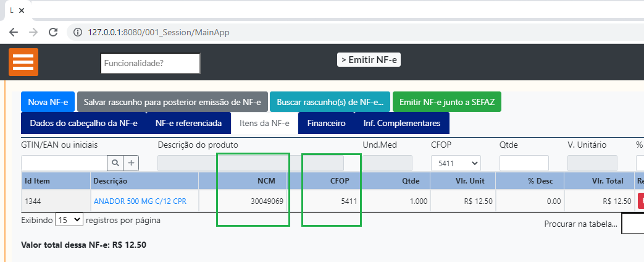Screen dimensions: 644x262
Task: Switch to Dados do cabeçalho da NF-e tab
Action: 83,123
